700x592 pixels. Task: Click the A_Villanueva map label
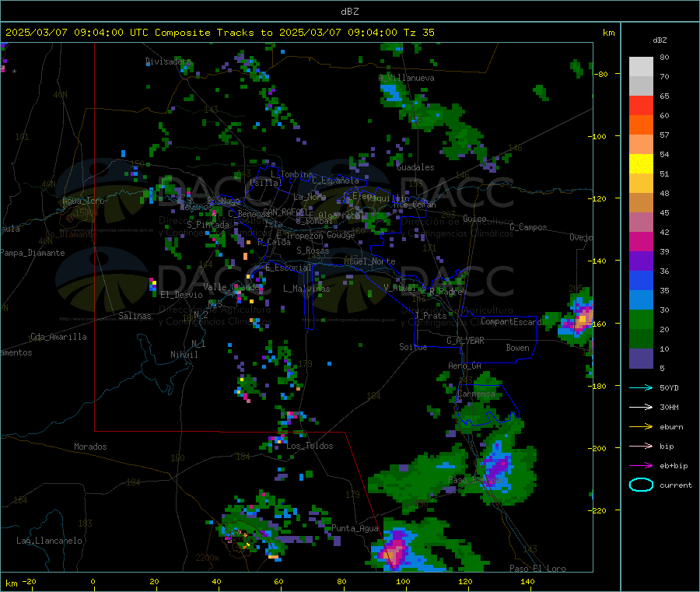tap(406, 78)
